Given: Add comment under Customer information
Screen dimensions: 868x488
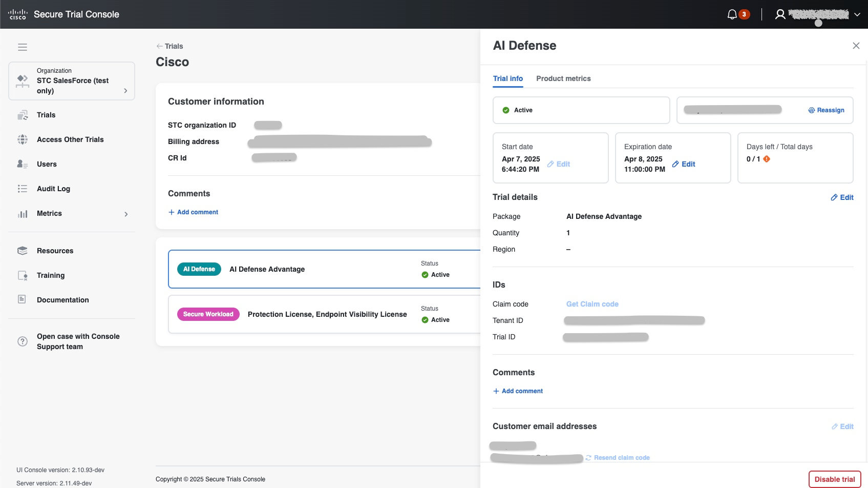Looking at the screenshot, I should (x=193, y=212).
